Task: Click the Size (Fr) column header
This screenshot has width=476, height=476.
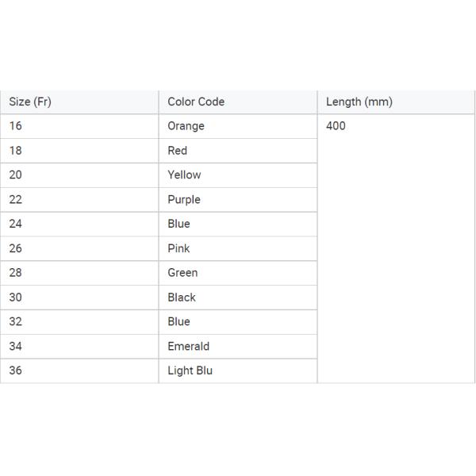Action: coord(30,102)
